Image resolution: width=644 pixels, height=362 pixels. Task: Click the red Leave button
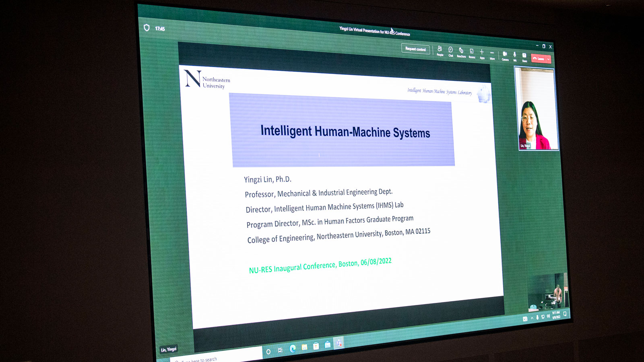(x=538, y=59)
